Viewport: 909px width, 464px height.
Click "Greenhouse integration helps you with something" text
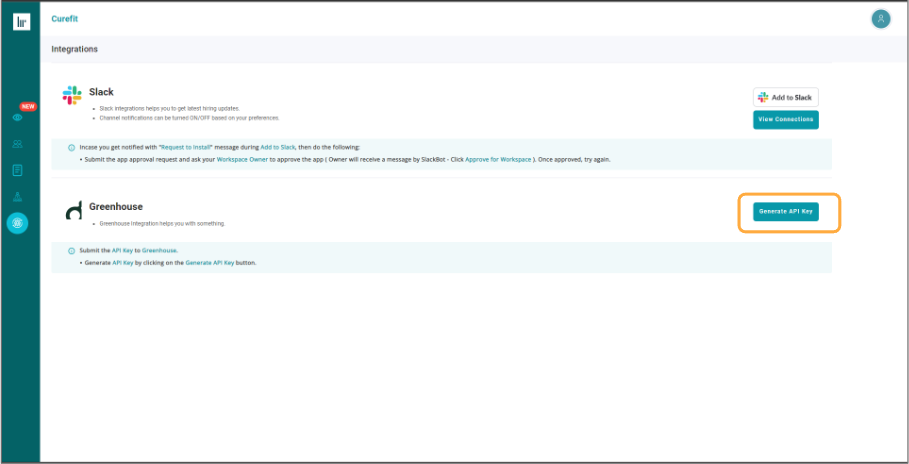point(162,223)
